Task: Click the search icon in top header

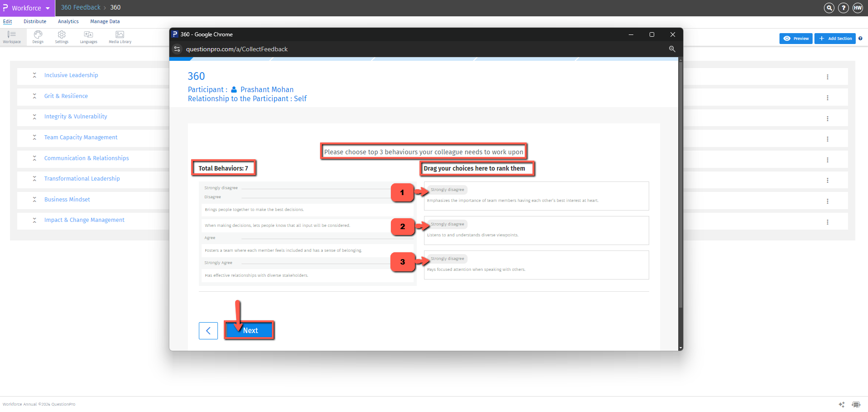Action: pos(829,8)
